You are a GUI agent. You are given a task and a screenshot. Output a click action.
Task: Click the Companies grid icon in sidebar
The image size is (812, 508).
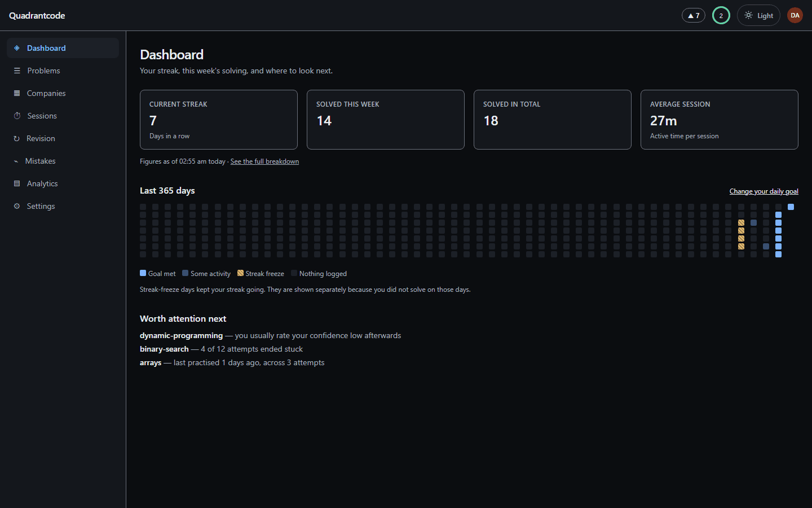tap(17, 93)
